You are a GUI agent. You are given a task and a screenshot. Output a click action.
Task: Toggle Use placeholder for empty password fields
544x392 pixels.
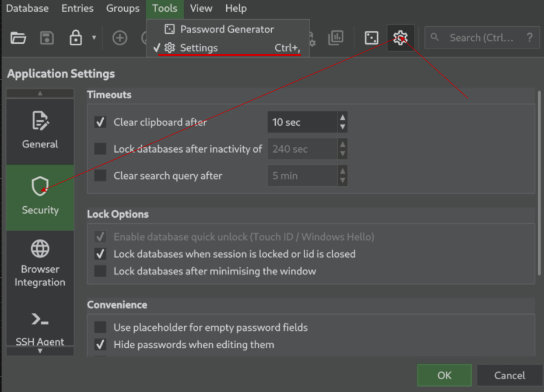click(100, 327)
